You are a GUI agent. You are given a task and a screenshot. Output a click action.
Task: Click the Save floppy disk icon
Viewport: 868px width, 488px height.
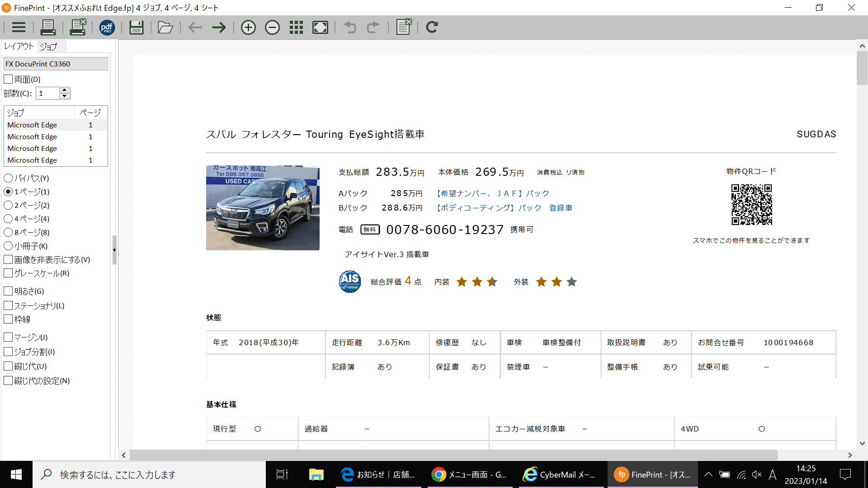coord(136,28)
